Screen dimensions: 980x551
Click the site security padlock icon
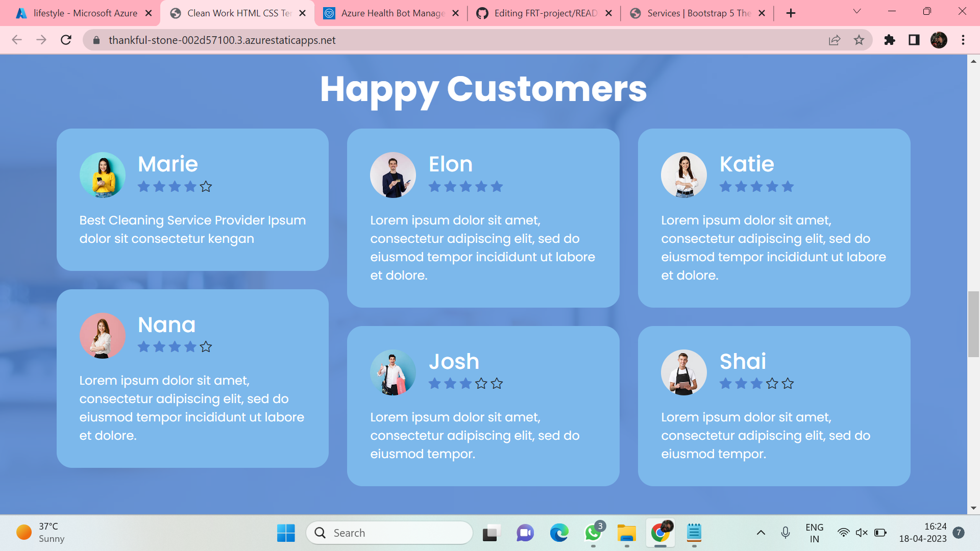[x=95, y=40]
